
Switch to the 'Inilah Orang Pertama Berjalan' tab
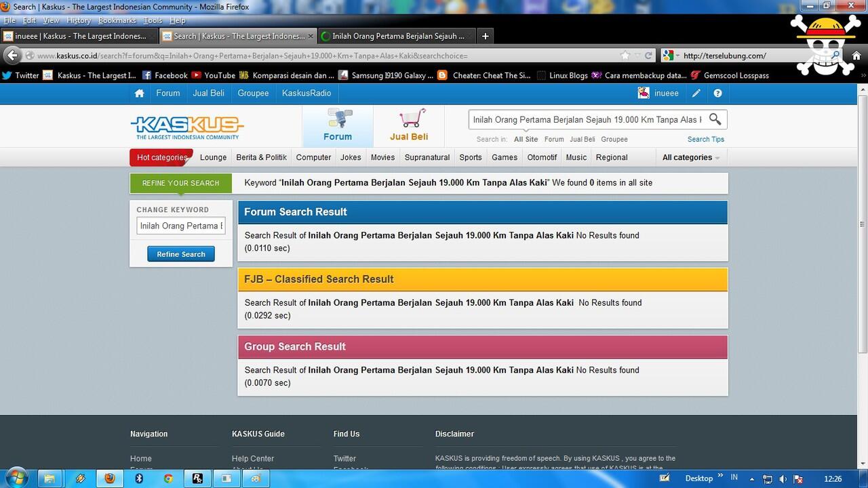pos(397,36)
